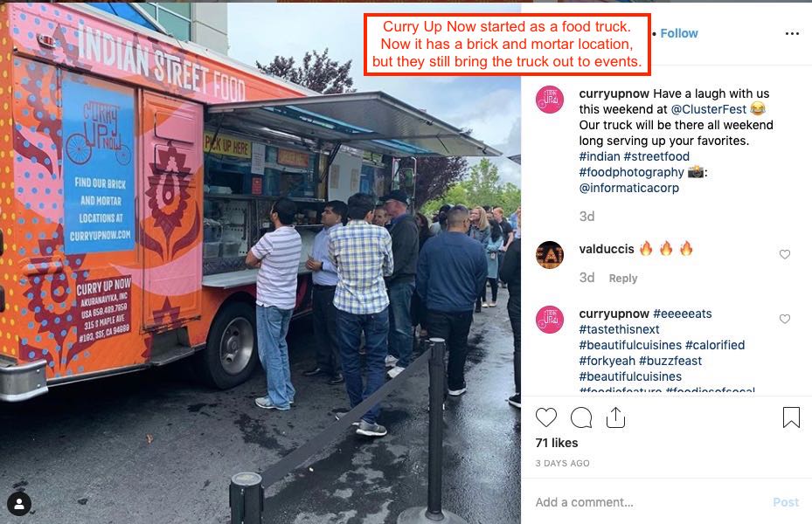Save the post with bookmark icon

[x=791, y=417]
